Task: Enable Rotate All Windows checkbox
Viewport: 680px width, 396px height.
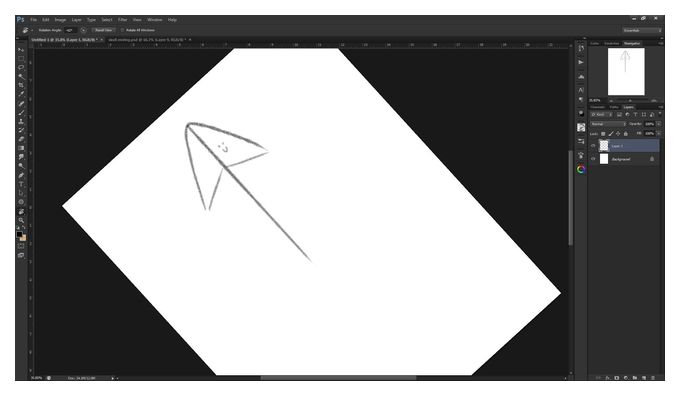Action: click(x=122, y=30)
